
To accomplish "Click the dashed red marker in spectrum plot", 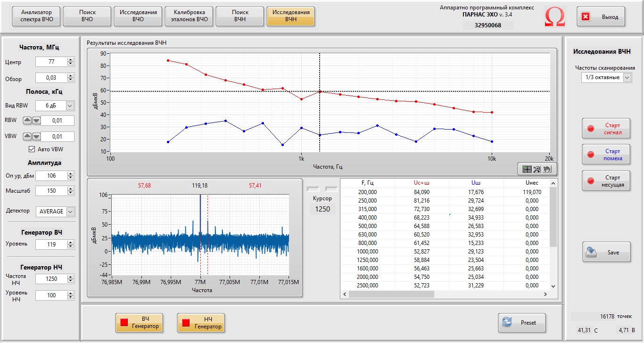I will tap(208, 236).
